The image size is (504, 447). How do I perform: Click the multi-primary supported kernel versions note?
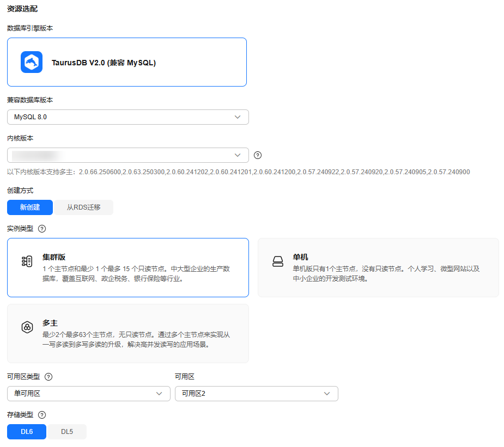click(x=239, y=172)
